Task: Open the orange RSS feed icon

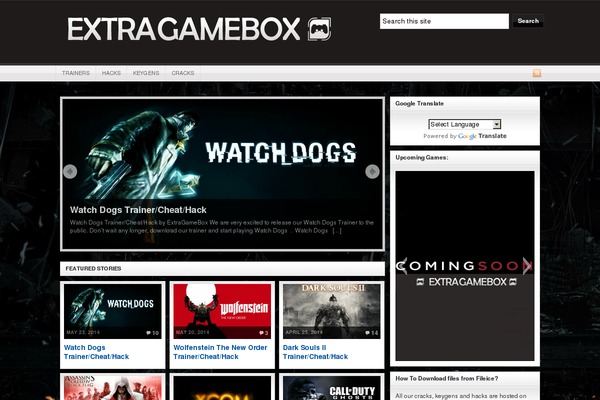Action: [x=537, y=73]
